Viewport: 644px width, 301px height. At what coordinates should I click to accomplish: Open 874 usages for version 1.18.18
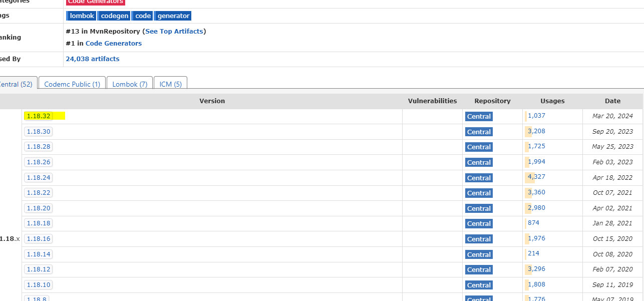click(x=533, y=223)
